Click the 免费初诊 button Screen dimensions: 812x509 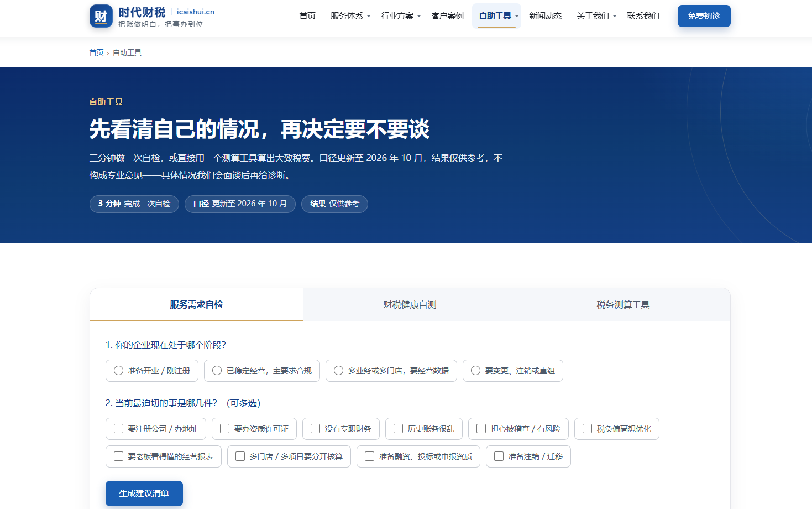tap(704, 16)
